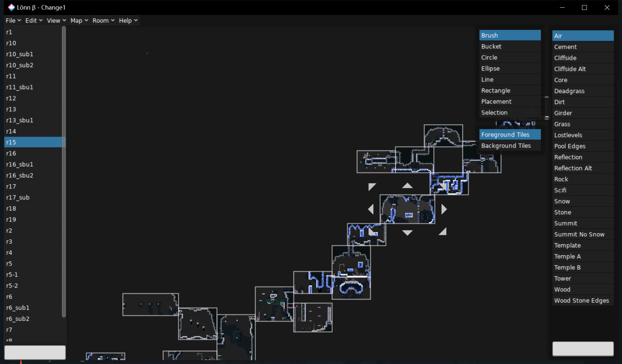Click the up resize arrow above room
The width and height of the screenshot is (622, 364).
(407, 186)
